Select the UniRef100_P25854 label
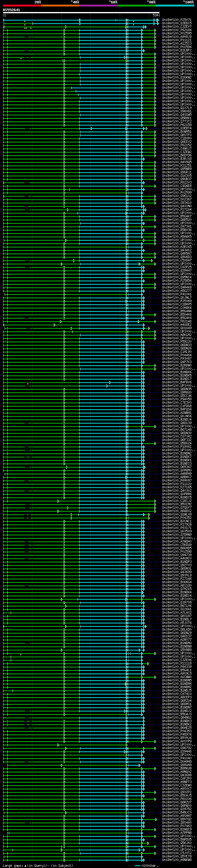The image size is (197, 868). pyautogui.click(x=176, y=281)
